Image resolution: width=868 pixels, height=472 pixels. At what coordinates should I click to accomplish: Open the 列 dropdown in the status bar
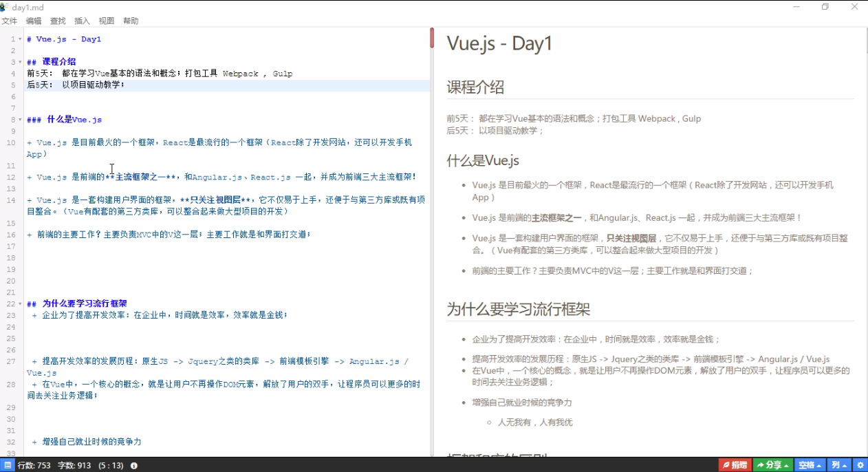pyautogui.click(x=840, y=464)
